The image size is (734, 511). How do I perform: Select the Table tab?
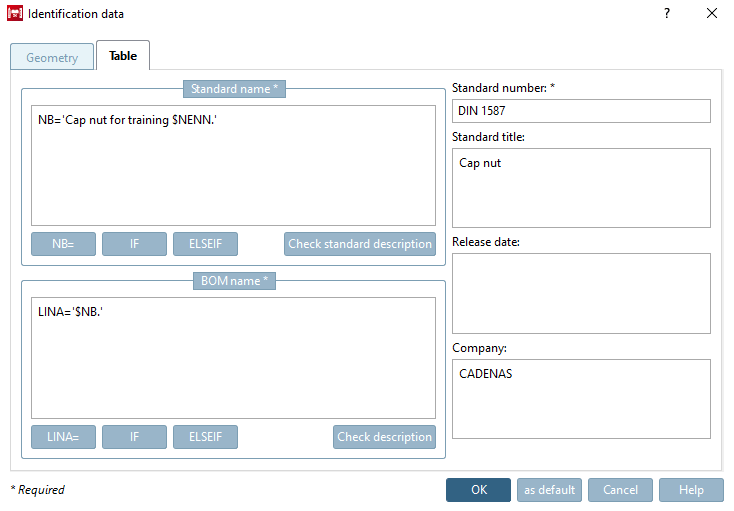tap(123, 56)
